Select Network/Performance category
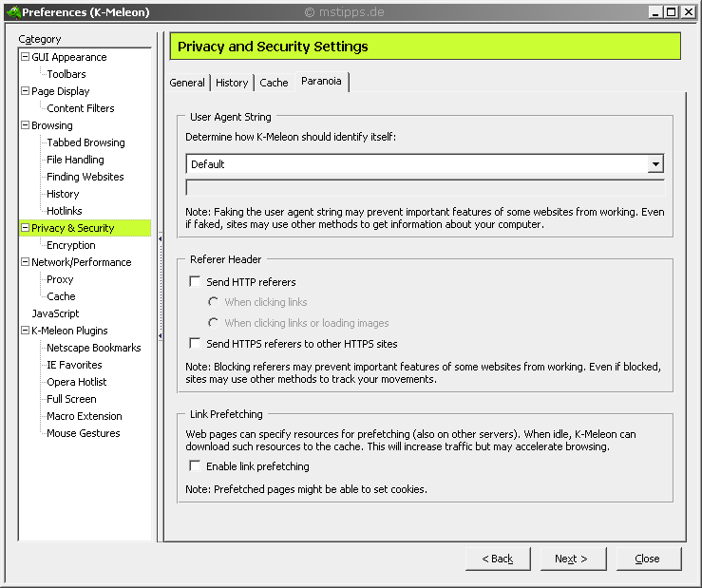The width and height of the screenshot is (702, 588). [x=82, y=262]
